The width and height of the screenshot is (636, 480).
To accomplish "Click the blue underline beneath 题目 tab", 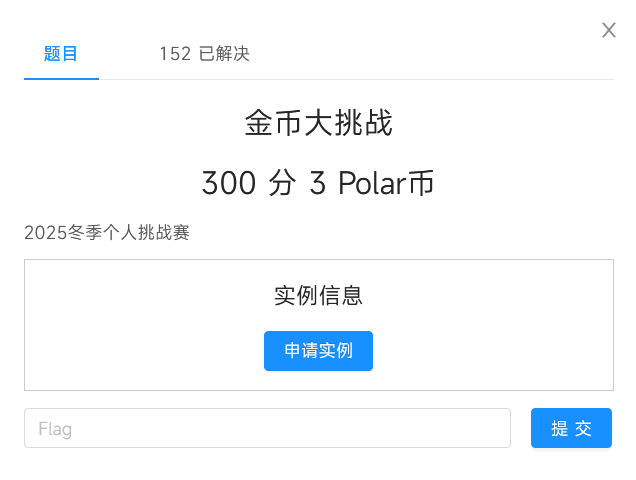I will [61, 79].
